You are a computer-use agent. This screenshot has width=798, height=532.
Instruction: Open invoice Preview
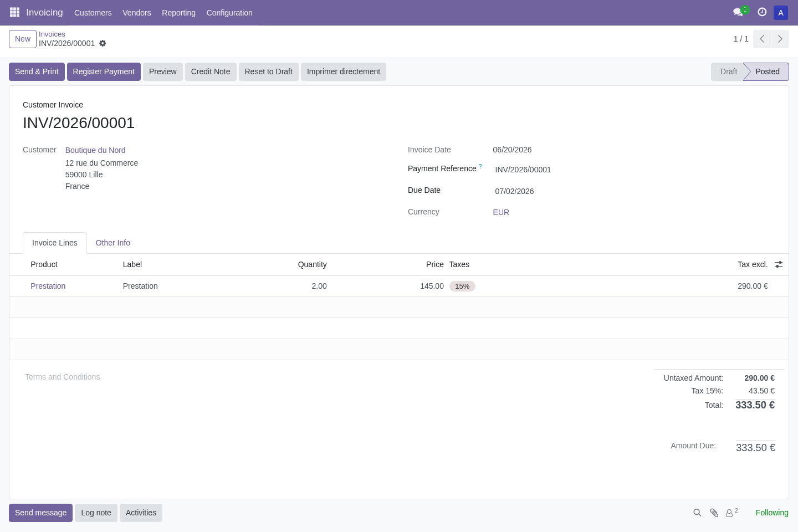163,71
